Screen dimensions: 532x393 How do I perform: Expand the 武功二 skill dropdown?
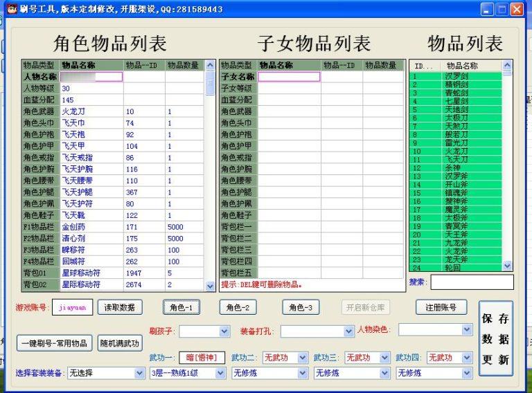pyautogui.click(x=302, y=358)
